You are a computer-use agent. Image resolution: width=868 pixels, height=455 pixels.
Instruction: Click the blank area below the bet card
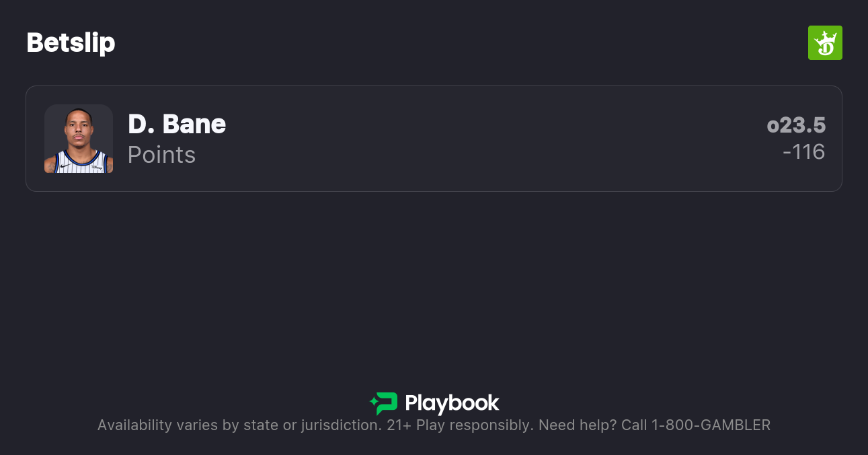[434, 283]
